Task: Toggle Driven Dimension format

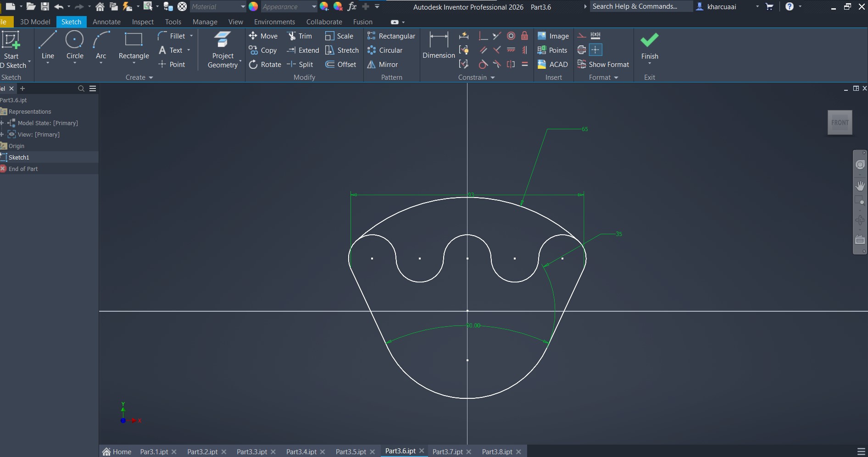Action: tap(595, 36)
